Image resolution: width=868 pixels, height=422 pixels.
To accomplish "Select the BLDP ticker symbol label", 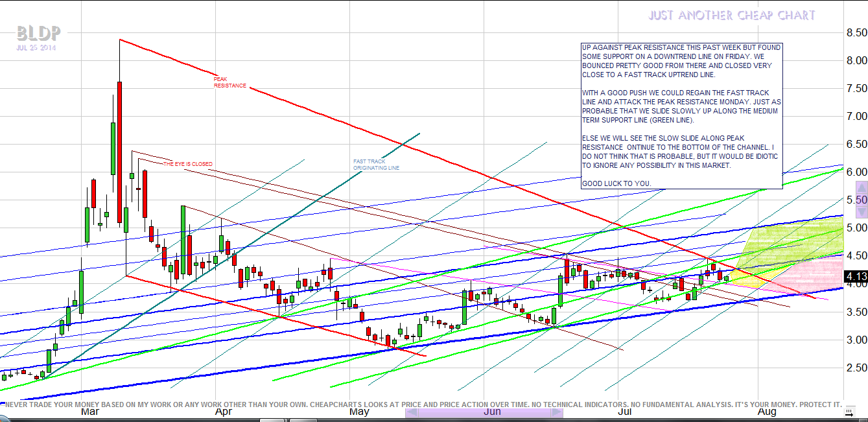I will [x=38, y=32].
